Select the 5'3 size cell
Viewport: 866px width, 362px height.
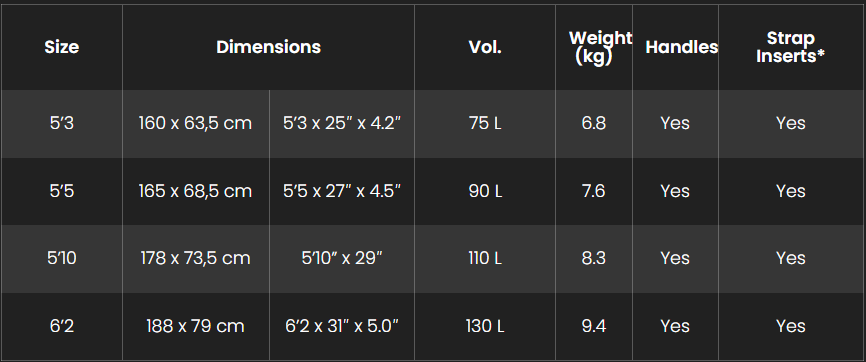[x=62, y=123]
